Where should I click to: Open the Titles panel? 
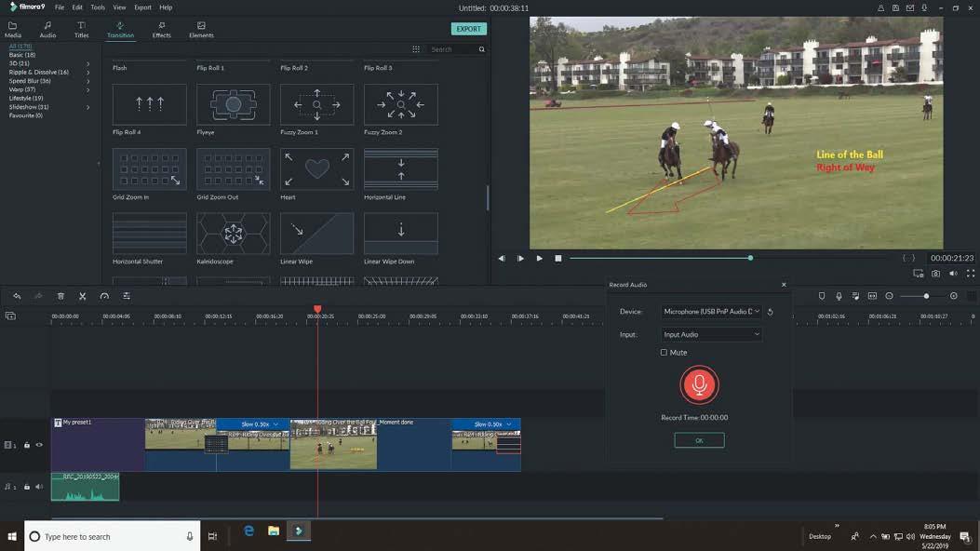pos(81,30)
